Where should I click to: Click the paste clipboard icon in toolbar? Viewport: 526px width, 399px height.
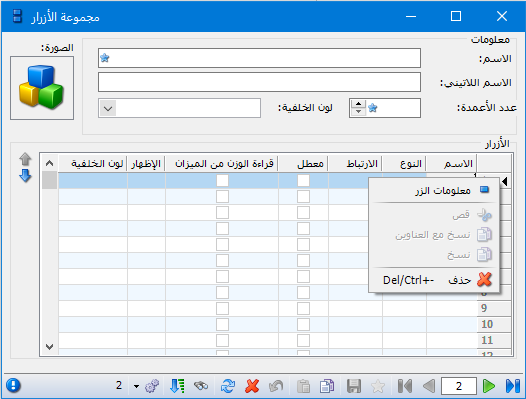click(303, 386)
